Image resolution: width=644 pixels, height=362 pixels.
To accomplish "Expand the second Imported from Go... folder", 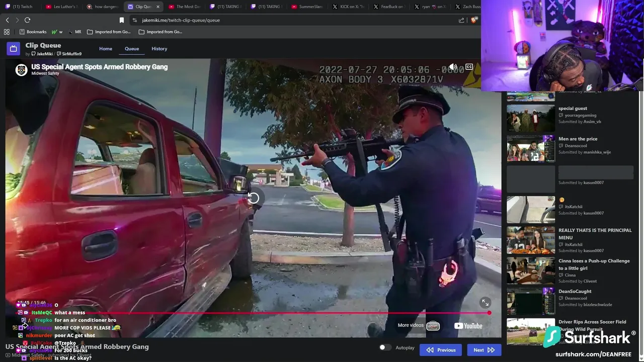I will [160, 32].
